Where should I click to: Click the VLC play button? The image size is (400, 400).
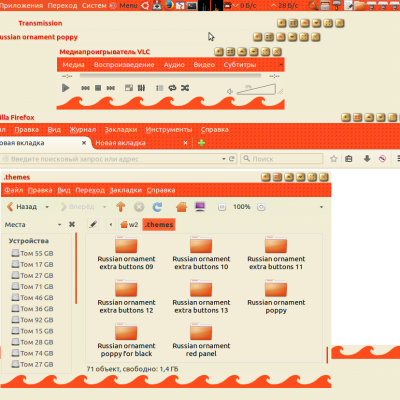click(x=66, y=88)
